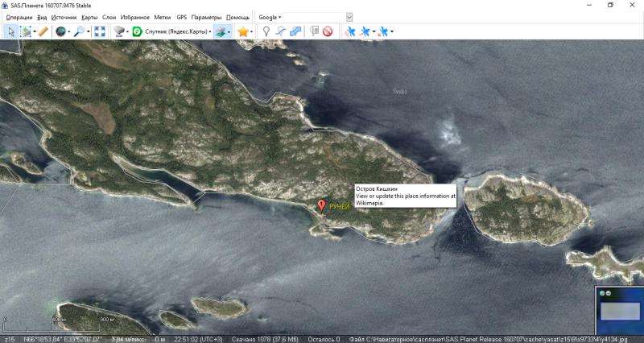
Task: Click the minimap thumbnail in corner
Action: tap(619, 311)
